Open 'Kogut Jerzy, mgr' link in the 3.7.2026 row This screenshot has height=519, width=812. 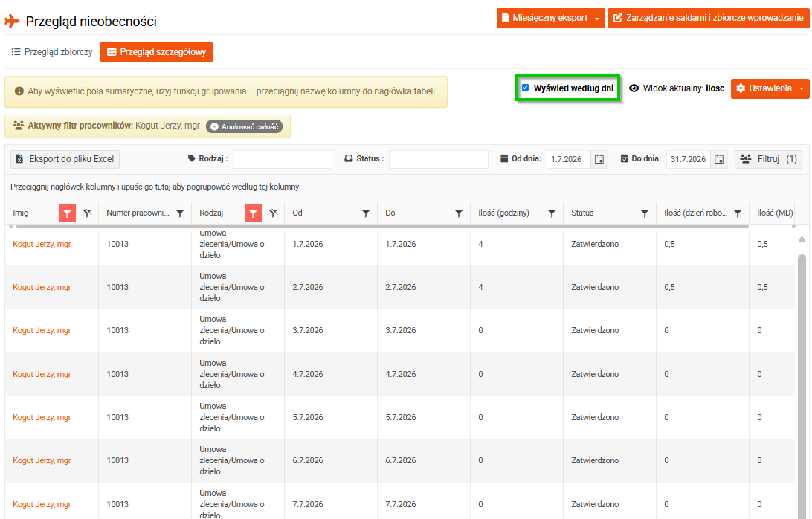(x=42, y=330)
